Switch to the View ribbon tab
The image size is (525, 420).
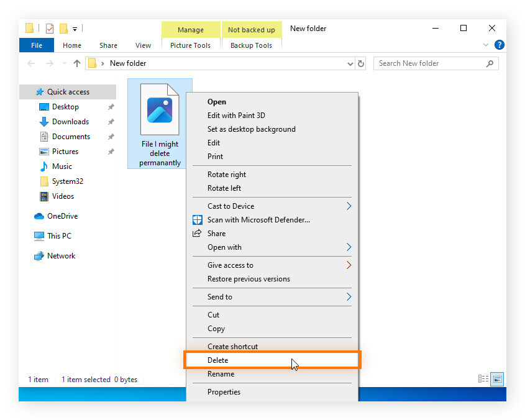point(143,45)
